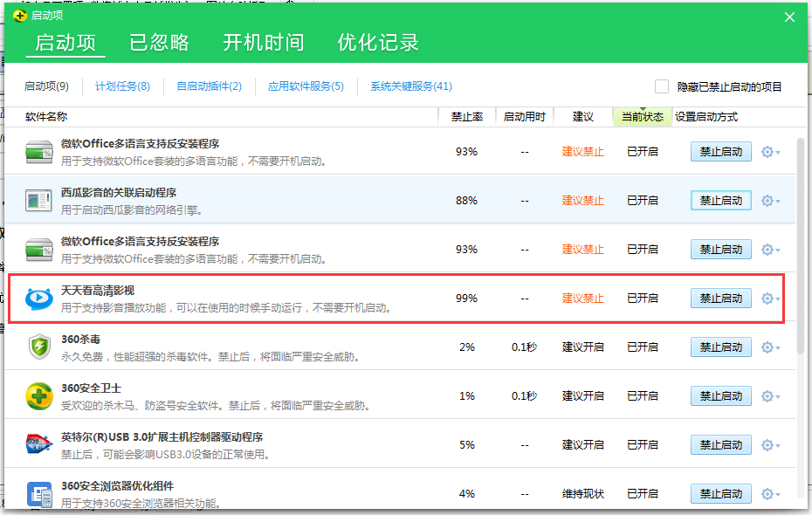Open the gear dropdown beside 360杀毒
This screenshot has height=515, width=812.
click(x=766, y=347)
